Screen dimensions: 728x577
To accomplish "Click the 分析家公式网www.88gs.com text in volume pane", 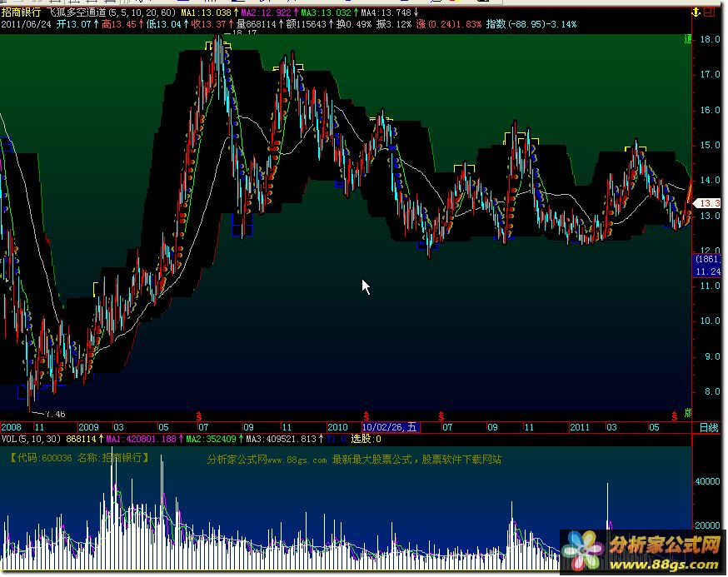I will point(267,460).
